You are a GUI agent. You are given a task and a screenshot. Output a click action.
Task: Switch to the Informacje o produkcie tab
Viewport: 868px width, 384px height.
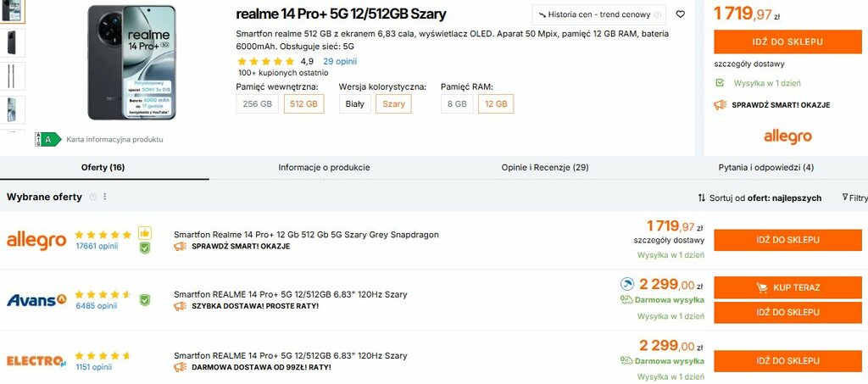324,168
